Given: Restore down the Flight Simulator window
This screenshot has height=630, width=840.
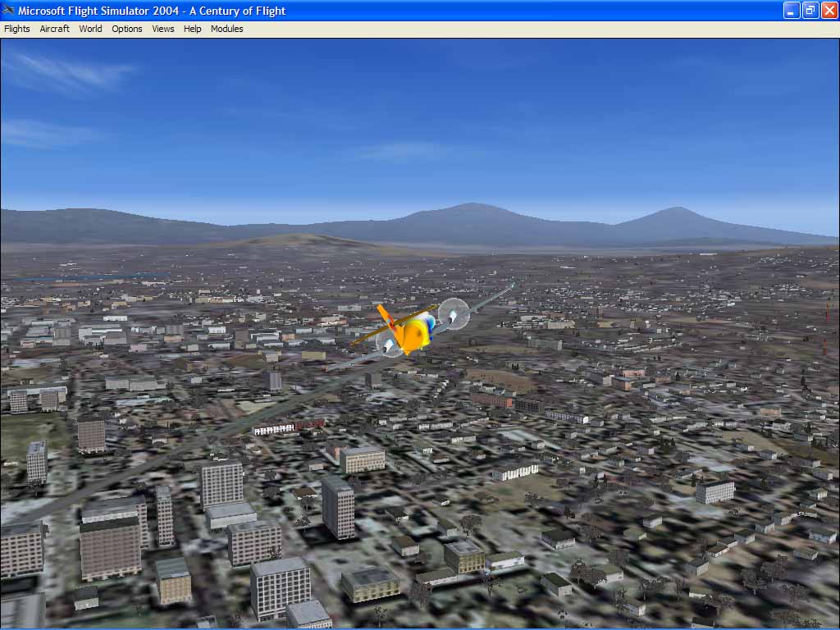Looking at the screenshot, I should coord(810,10).
